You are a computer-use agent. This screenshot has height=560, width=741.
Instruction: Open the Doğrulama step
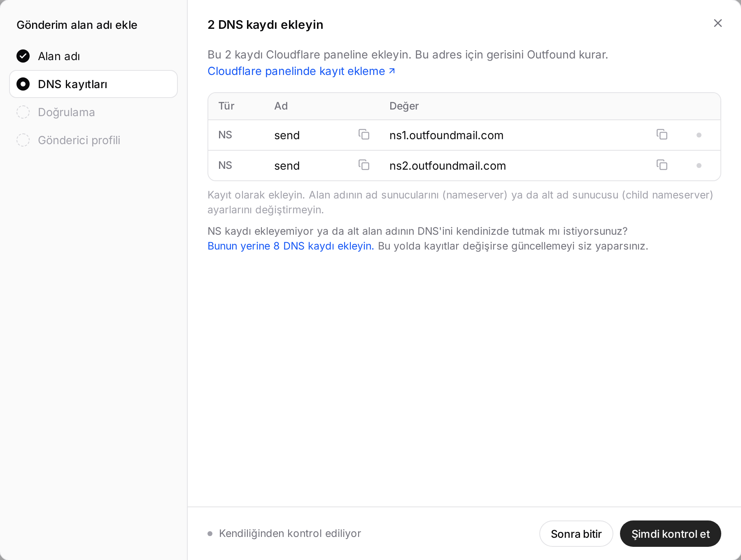click(93, 112)
